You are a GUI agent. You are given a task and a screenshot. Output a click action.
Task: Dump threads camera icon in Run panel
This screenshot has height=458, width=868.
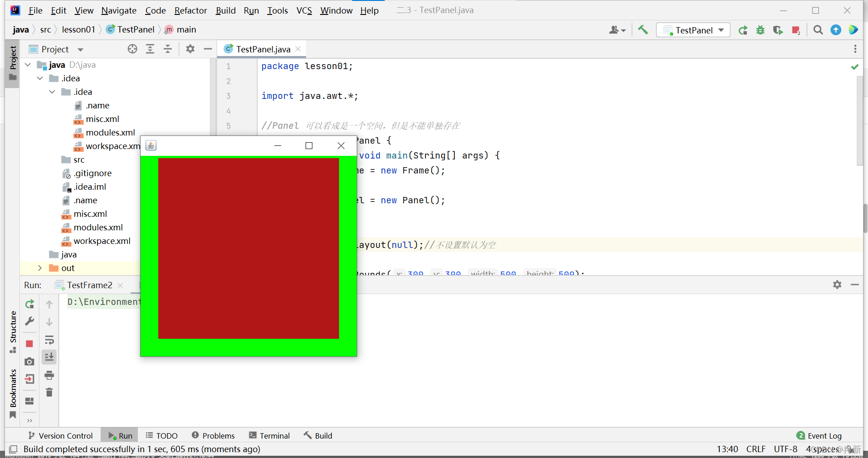[x=29, y=361]
